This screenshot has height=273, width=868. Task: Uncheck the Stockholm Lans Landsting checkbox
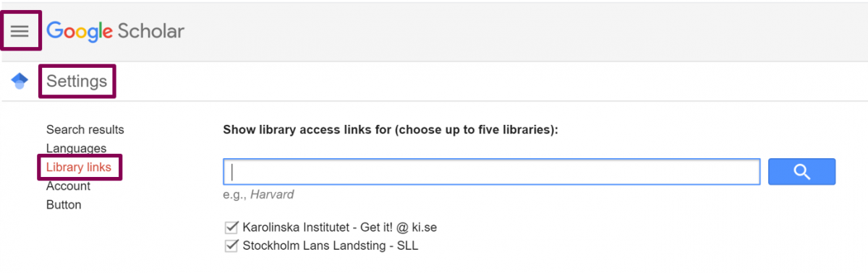tap(231, 246)
